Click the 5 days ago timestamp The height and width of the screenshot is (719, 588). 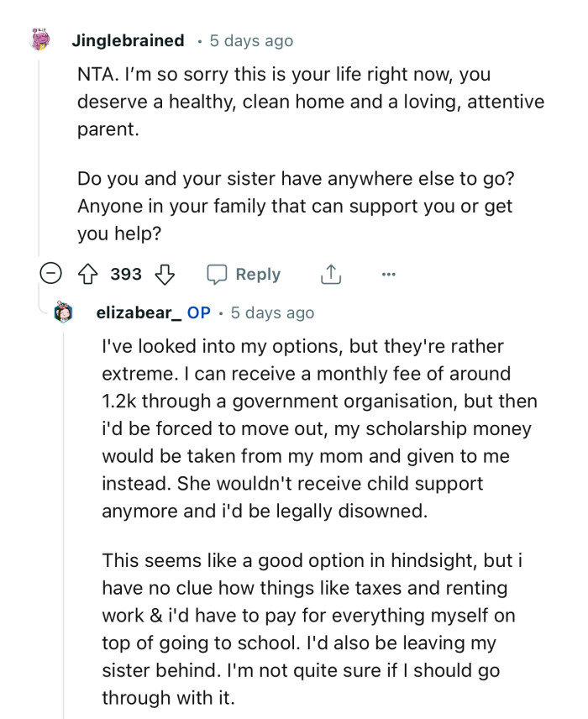(x=243, y=39)
